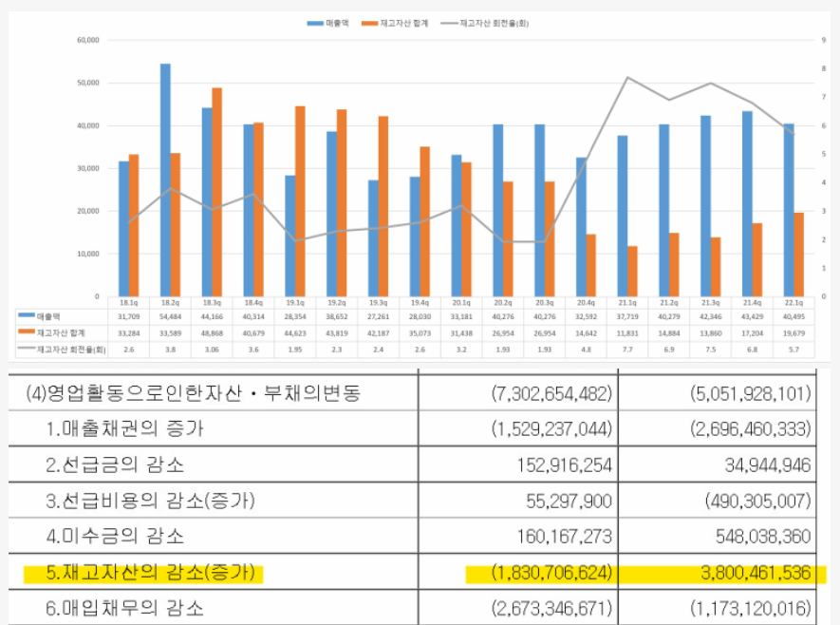840x625 pixels.
Task: Click the 매출액 legend entry above the chart
Action: tap(327, 23)
